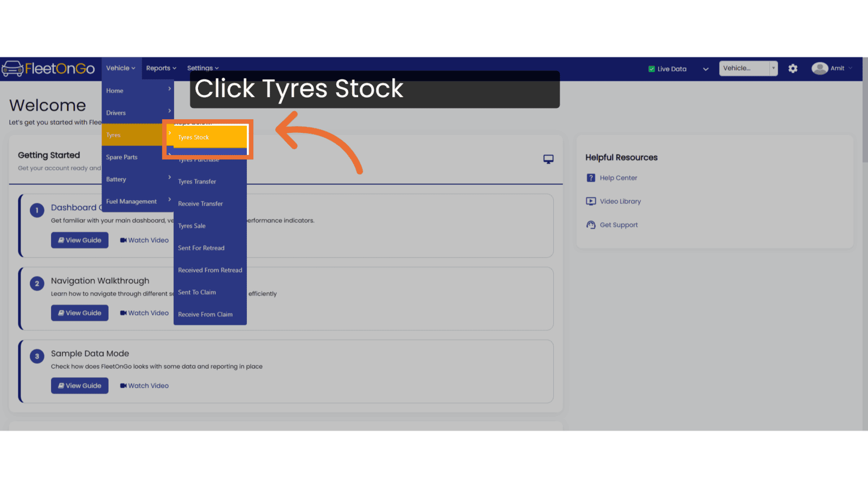
Task: Open the Help Center link
Action: point(618,178)
